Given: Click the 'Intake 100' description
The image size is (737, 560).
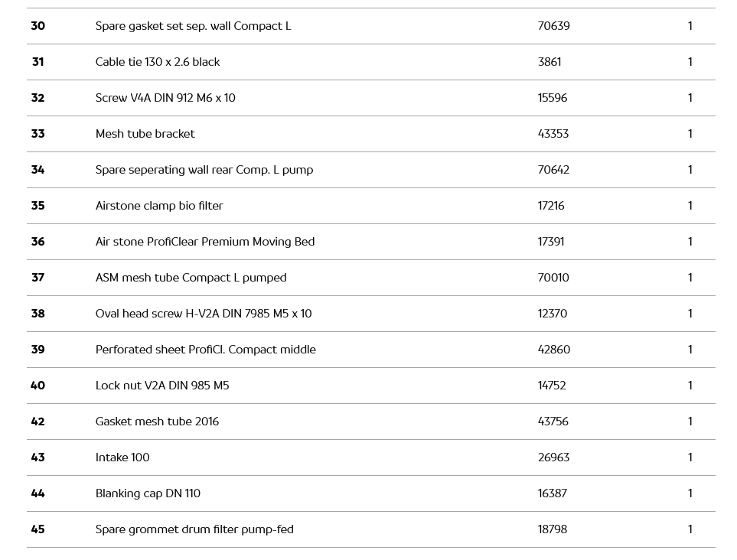Looking at the screenshot, I should [122, 457].
